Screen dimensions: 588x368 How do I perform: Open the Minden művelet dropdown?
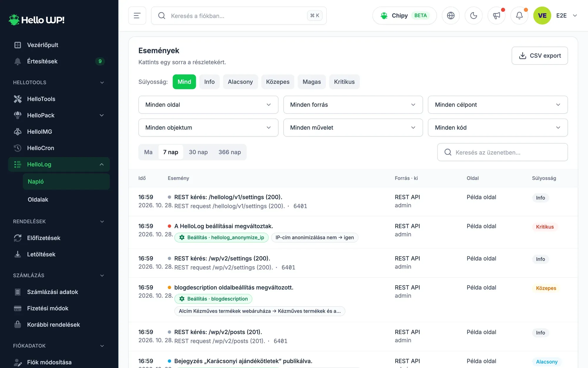[x=353, y=128]
